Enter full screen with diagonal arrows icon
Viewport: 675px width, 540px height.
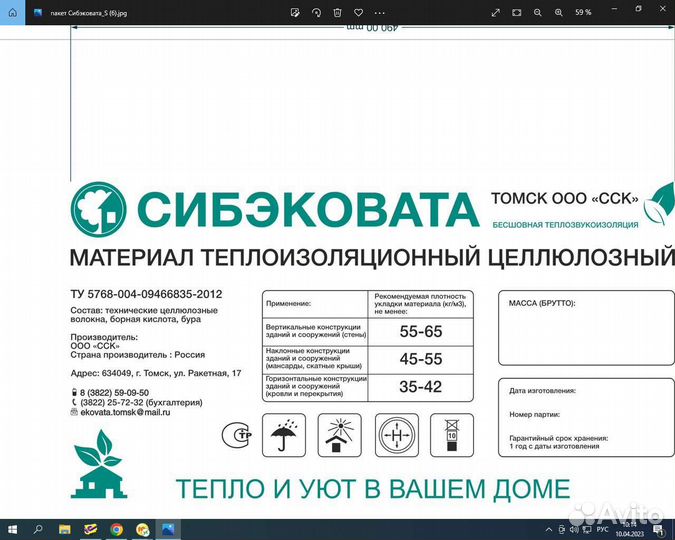click(x=496, y=12)
